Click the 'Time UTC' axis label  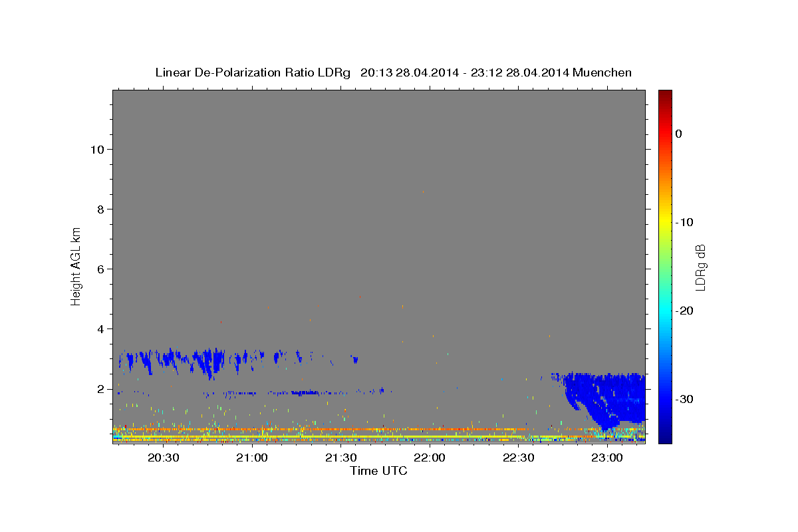click(378, 471)
